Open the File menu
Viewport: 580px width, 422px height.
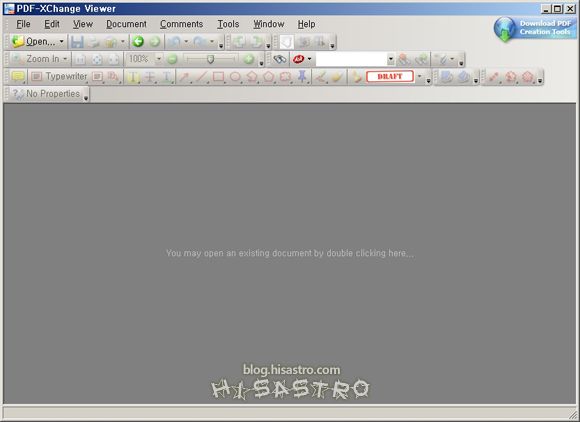[x=23, y=24]
